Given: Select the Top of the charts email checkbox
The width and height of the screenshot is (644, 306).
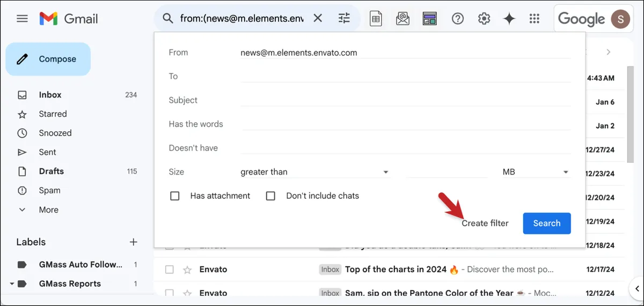Looking at the screenshot, I should [x=170, y=270].
